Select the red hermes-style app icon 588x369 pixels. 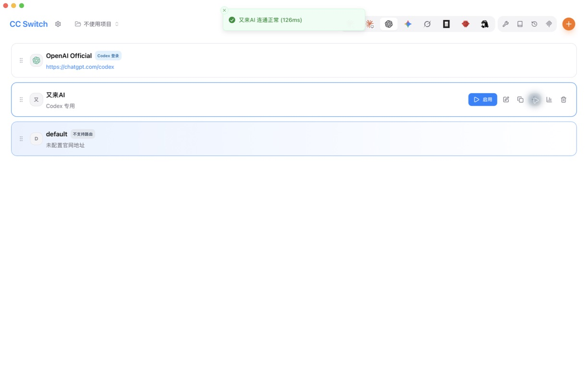(465, 24)
